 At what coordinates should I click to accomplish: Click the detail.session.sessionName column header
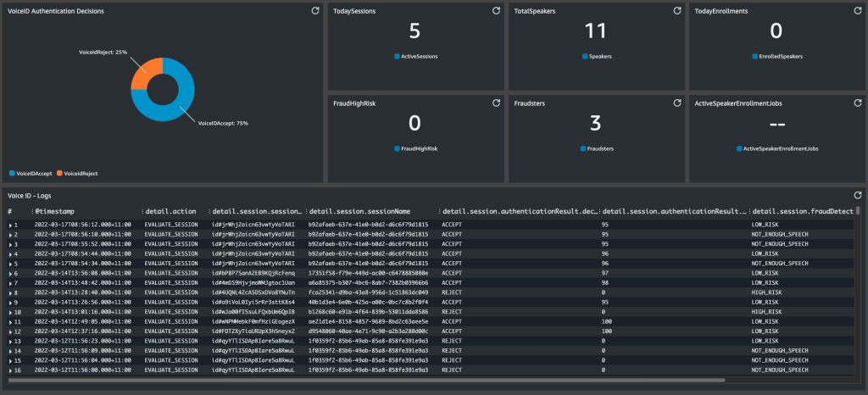click(360, 211)
